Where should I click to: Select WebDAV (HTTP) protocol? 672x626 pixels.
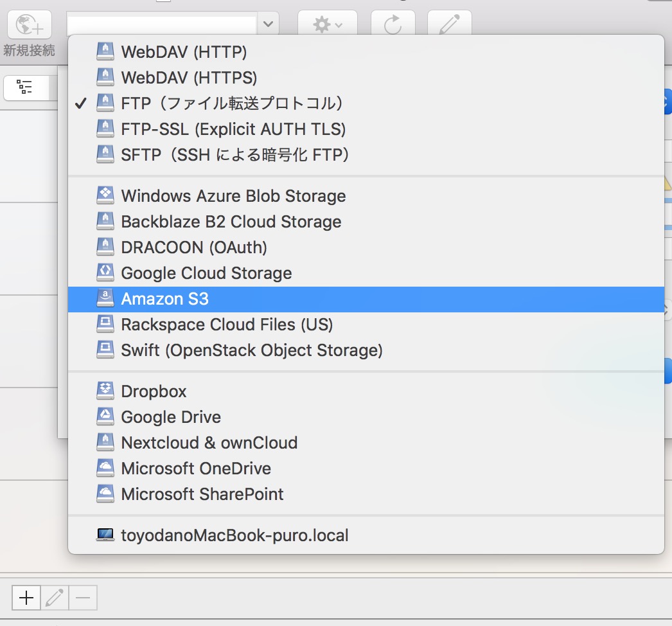[366, 52]
